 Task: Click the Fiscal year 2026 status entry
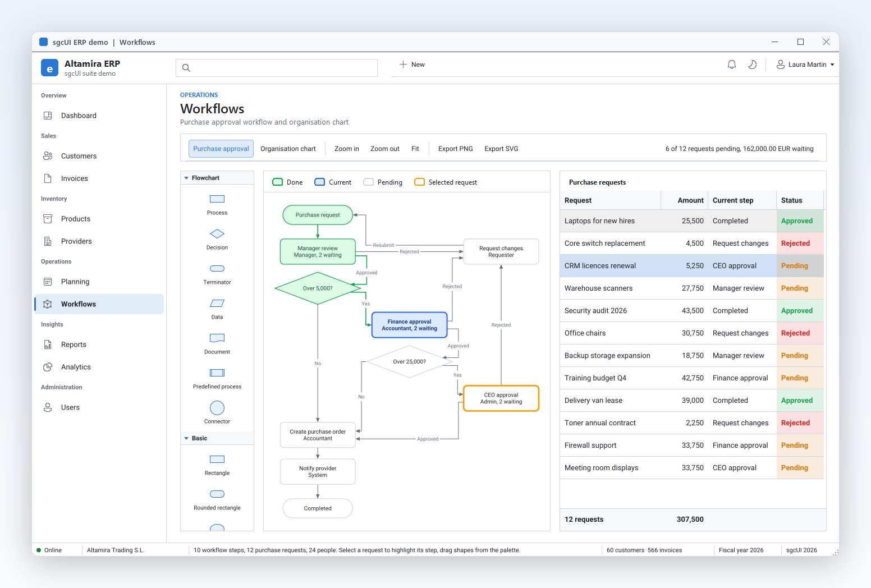tap(741, 550)
